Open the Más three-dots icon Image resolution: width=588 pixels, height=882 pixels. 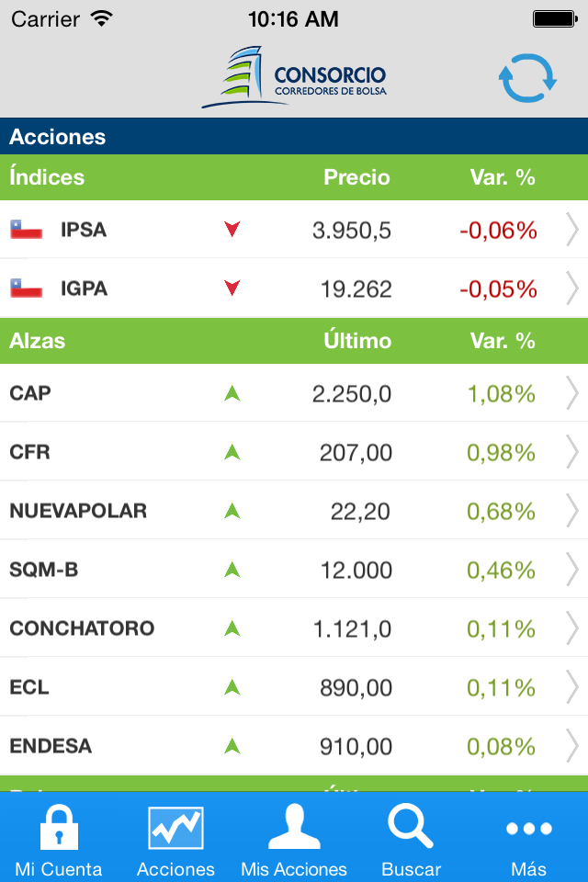coord(529,829)
